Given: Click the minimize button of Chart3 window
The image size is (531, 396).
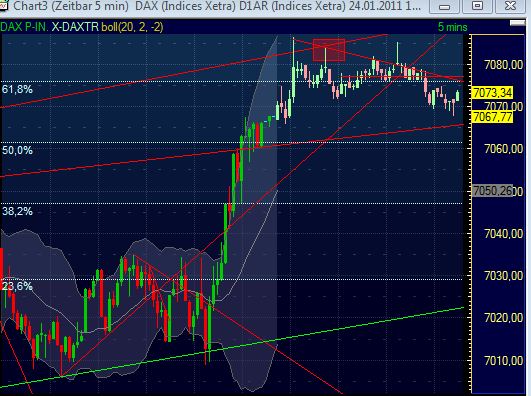Looking at the screenshot, I should click(x=445, y=6).
